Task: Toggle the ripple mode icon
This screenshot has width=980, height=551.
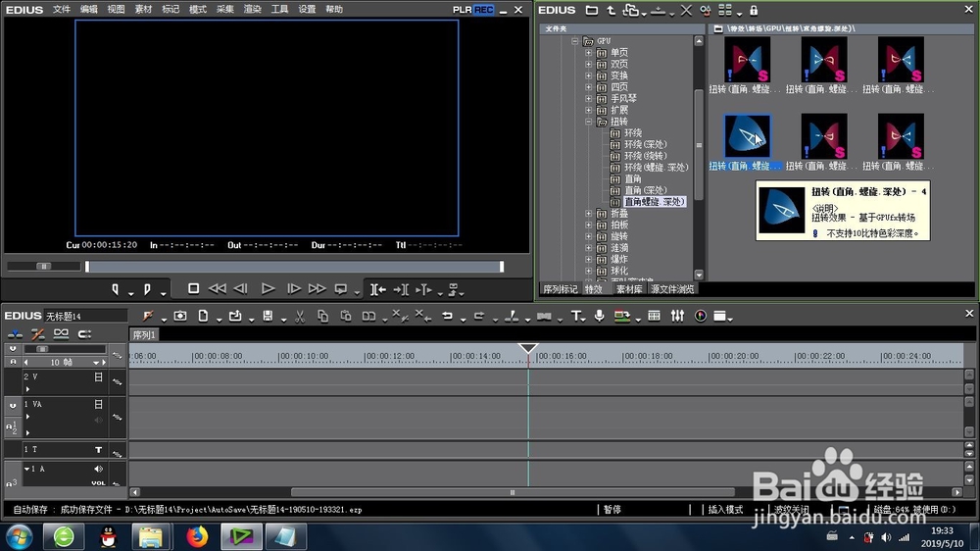Action: tap(37, 334)
